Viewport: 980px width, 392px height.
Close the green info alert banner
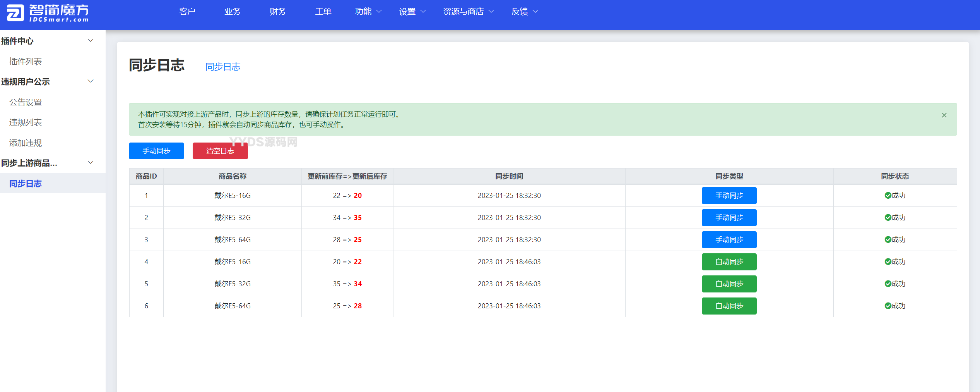click(944, 115)
